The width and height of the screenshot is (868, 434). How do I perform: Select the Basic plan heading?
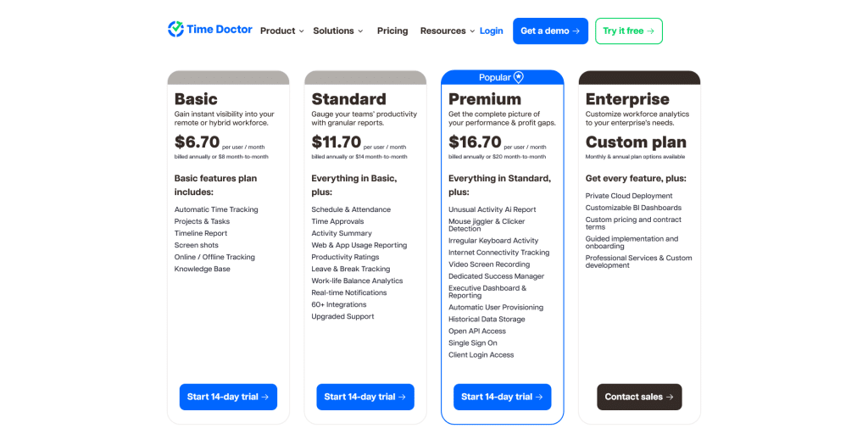point(196,99)
